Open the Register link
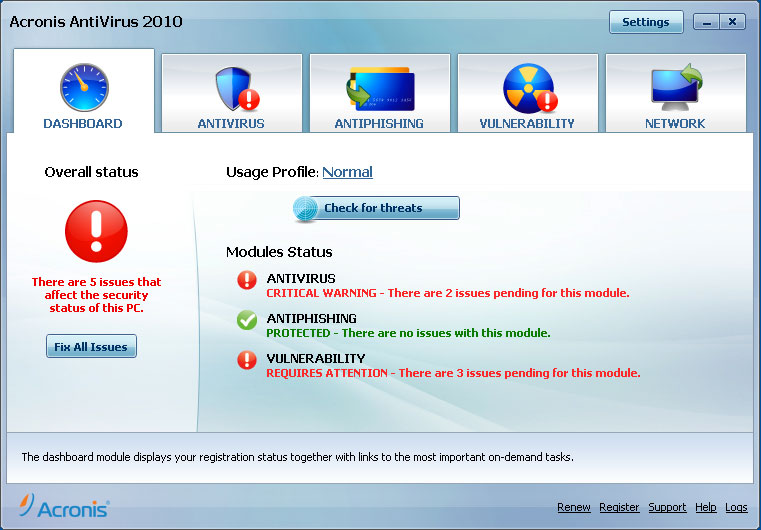 pyautogui.click(x=619, y=507)
